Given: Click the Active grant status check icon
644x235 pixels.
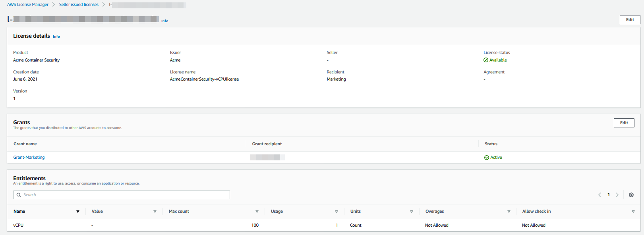Looking at the screenshot, I should click(x=487, y=158).
